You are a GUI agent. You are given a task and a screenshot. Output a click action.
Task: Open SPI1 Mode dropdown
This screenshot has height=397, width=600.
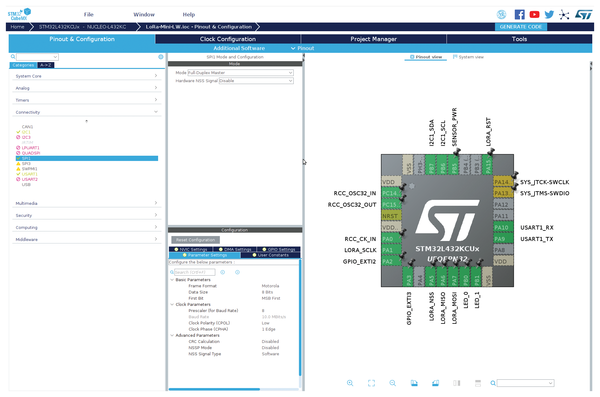point(240,73)
